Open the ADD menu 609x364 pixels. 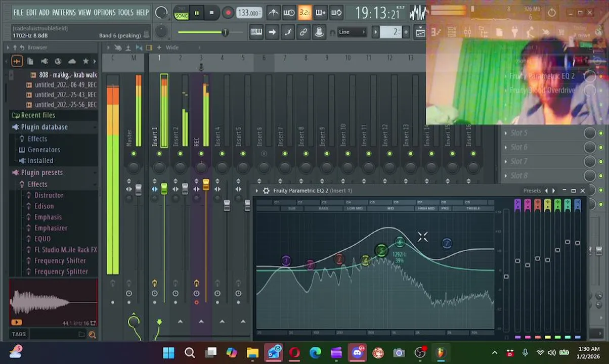45,12
